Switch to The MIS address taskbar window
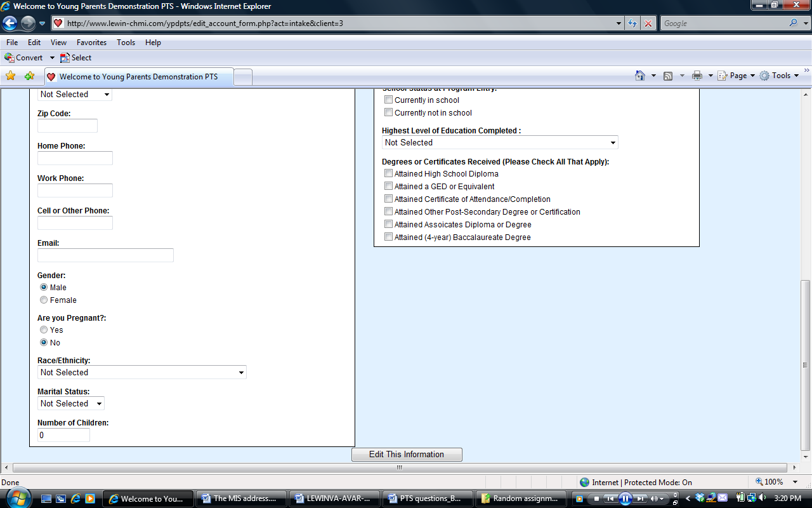The image size is (812, 508). pyautogui.click(x=242, y=498)
